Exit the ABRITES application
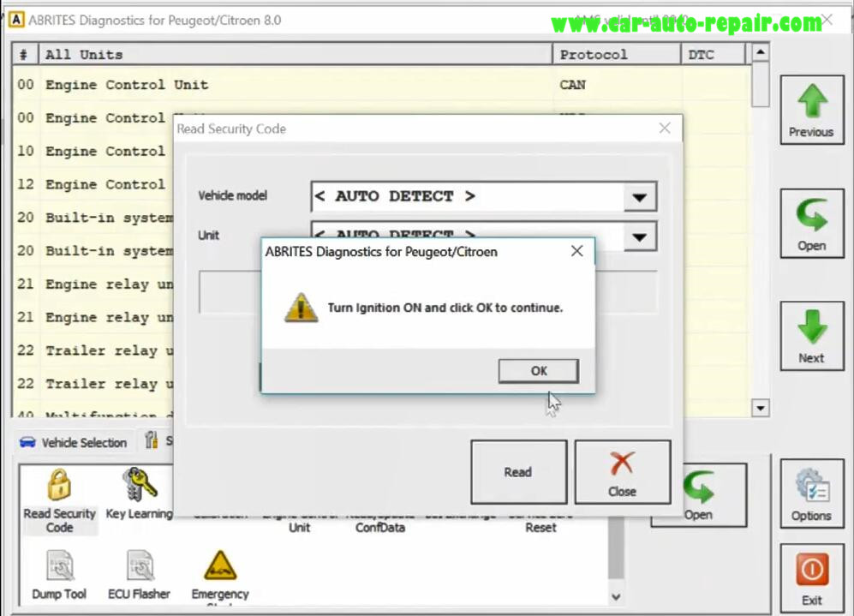Image resolution: width=854 pixels, height=616 pixels. [x=811, y=577]
